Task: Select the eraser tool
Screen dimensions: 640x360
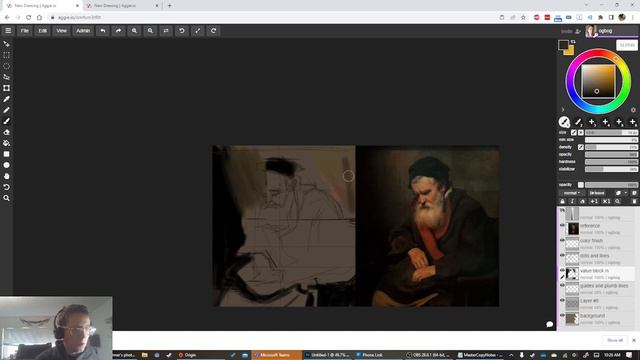Action: point(7,132)
